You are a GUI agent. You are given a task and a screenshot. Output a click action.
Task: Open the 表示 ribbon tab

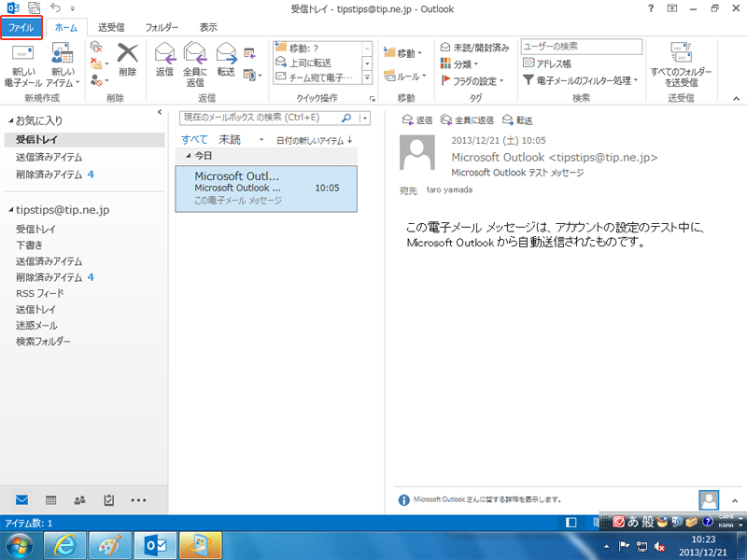click(208, 28)
